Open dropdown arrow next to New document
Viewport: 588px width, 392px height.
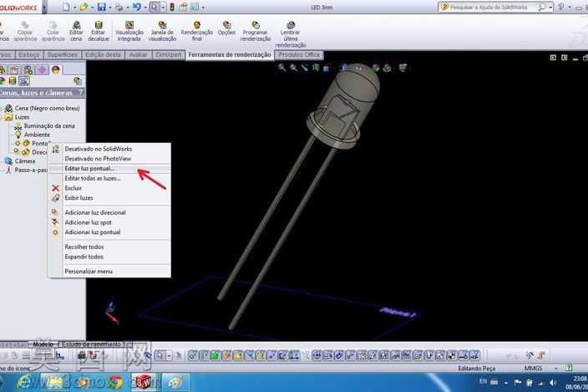click(74, 8)
